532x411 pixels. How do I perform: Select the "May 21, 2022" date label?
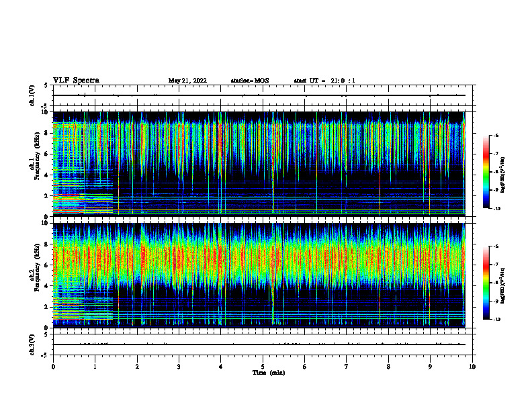tap(187, 81)
